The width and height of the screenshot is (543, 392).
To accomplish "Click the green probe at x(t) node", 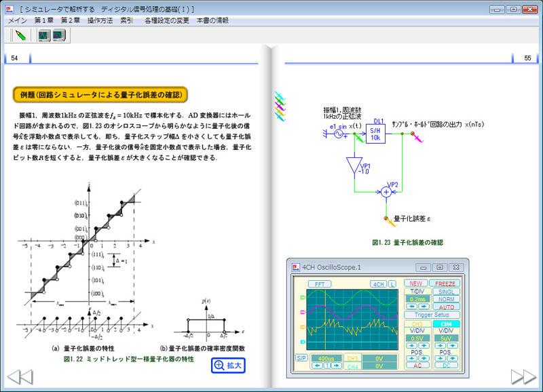I will (x=358, y=138).
